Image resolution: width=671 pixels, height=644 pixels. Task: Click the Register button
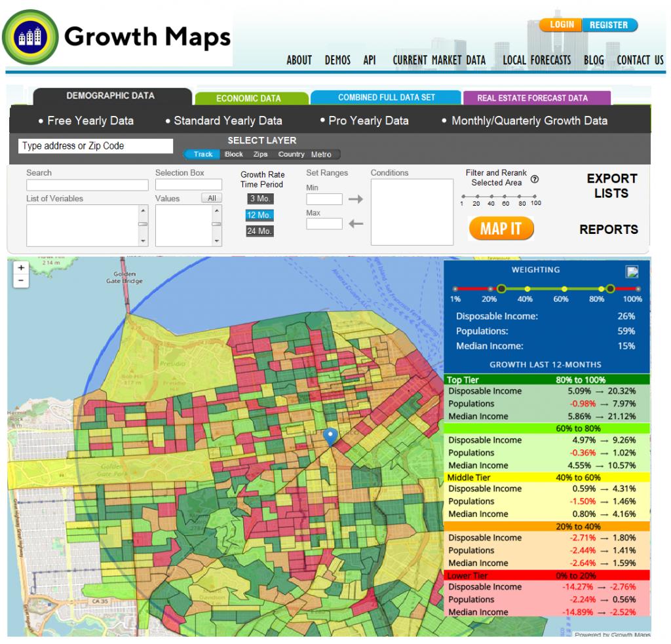click(x=609, y=25)
